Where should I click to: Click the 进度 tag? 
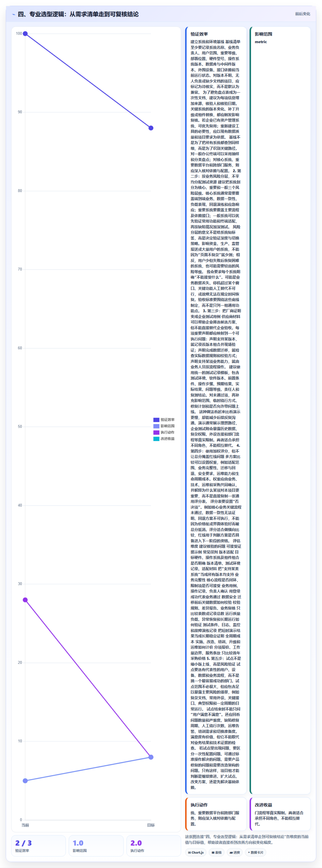[235, 852]
